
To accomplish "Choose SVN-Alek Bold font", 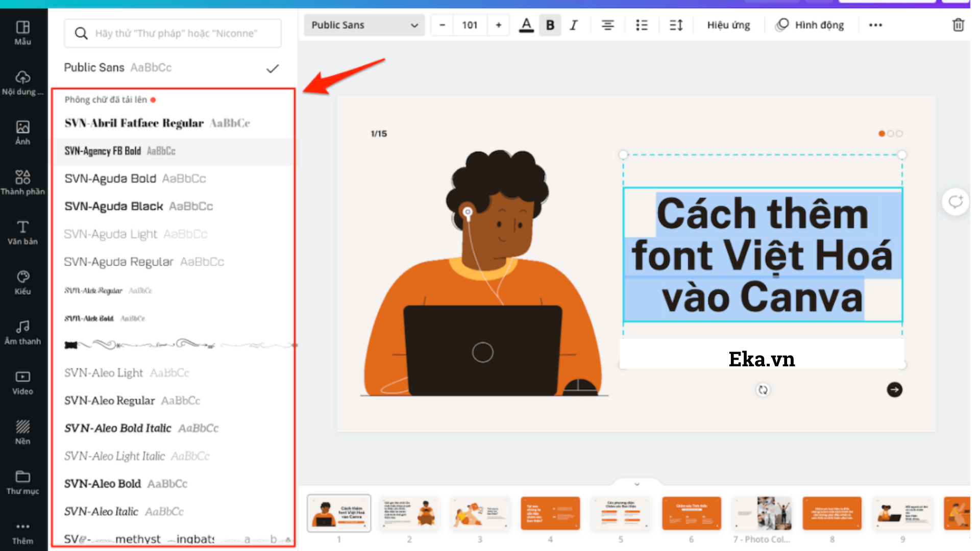I will pyautogui.click(x=174, y=318).
